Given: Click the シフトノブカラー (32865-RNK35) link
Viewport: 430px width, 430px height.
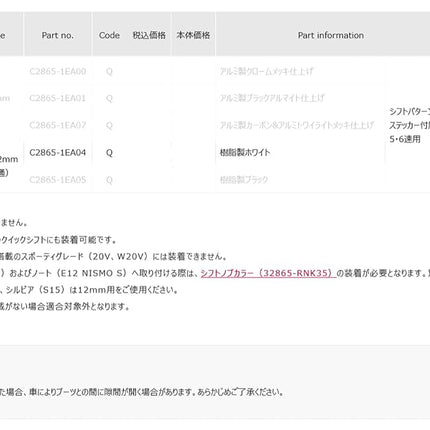Looking at the screenshot, I should 268,273.
